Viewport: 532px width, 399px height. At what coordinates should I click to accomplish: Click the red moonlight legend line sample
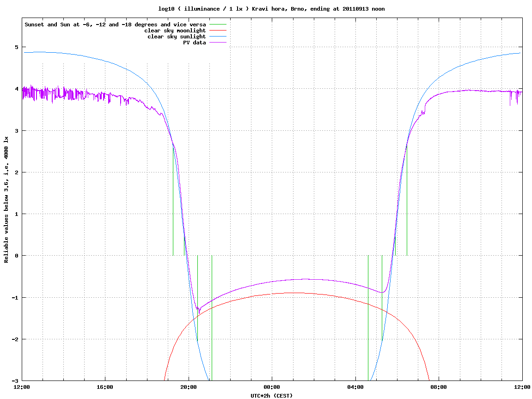218,31
